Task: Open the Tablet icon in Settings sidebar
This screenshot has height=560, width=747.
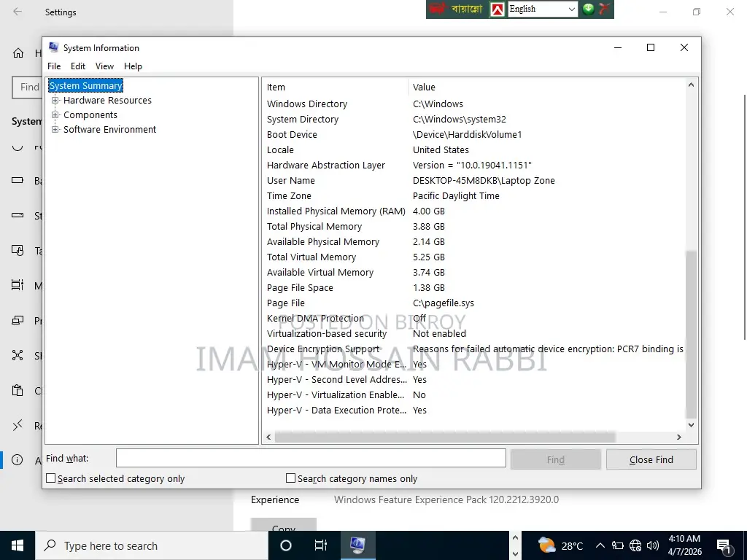Action: [18, 250]
